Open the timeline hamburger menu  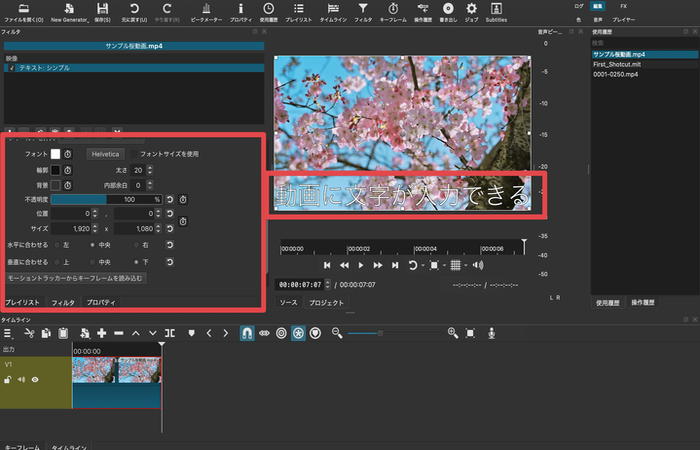(x=8, y=332)
